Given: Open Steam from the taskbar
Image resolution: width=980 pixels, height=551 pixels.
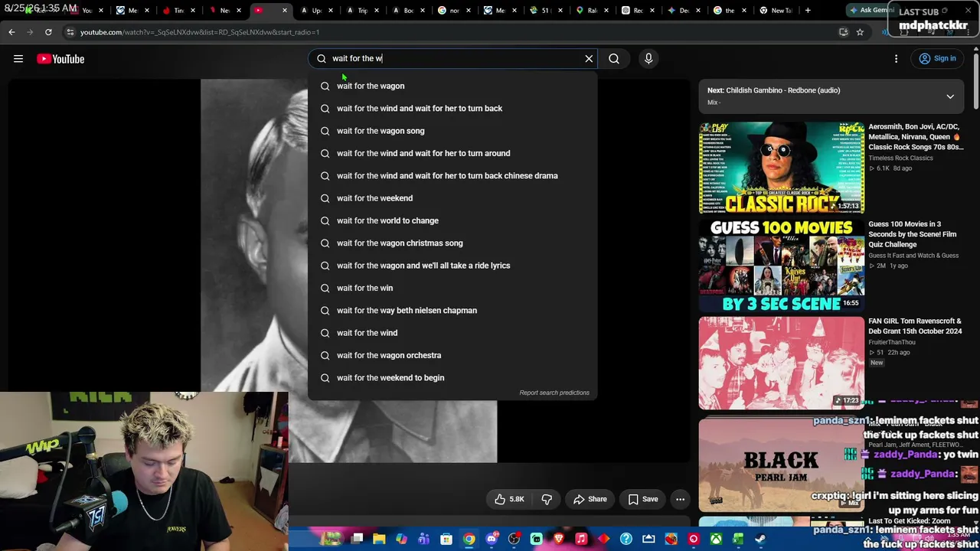Looking at the screenshot, I should click(x=760, y=539).
